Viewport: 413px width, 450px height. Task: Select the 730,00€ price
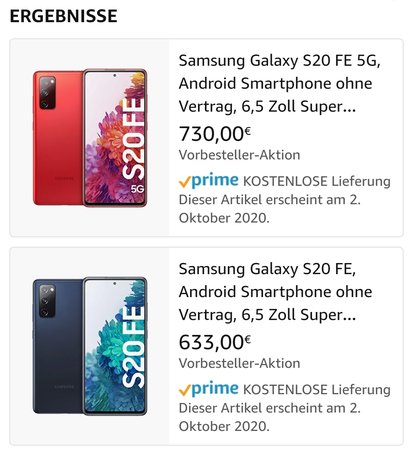tap(215, 133)
